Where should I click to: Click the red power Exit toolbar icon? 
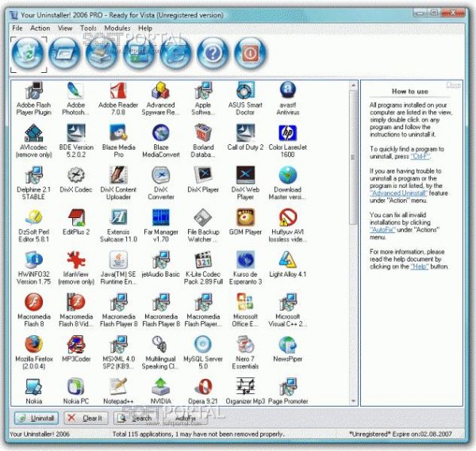[250, 54]
